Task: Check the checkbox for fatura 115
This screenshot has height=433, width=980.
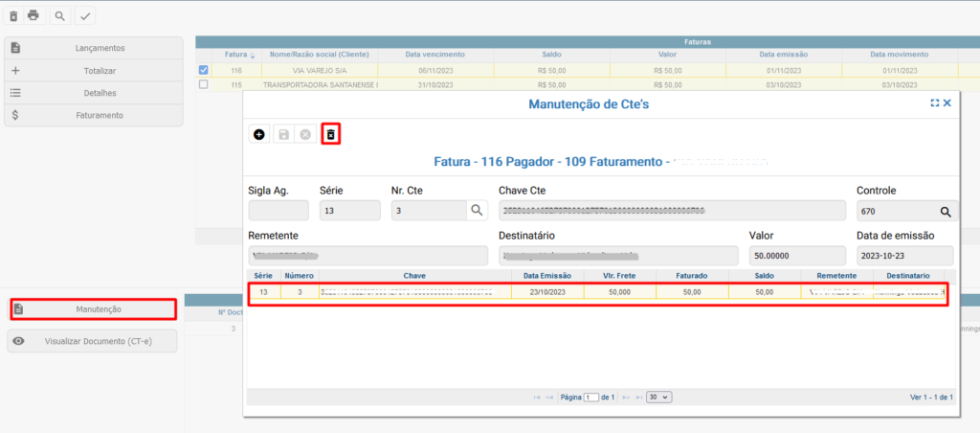Action: click(203, 84)
